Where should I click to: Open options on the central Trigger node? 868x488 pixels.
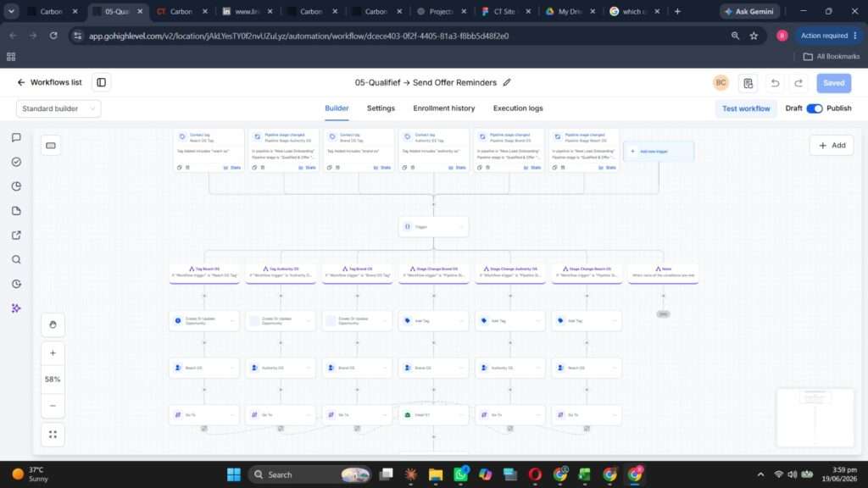tap(462, 227)
